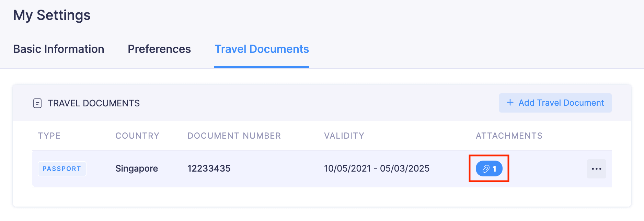This screenshot has width=644, height=221.
Task: Open the three-dot more options menu
Action: [596, 169]
